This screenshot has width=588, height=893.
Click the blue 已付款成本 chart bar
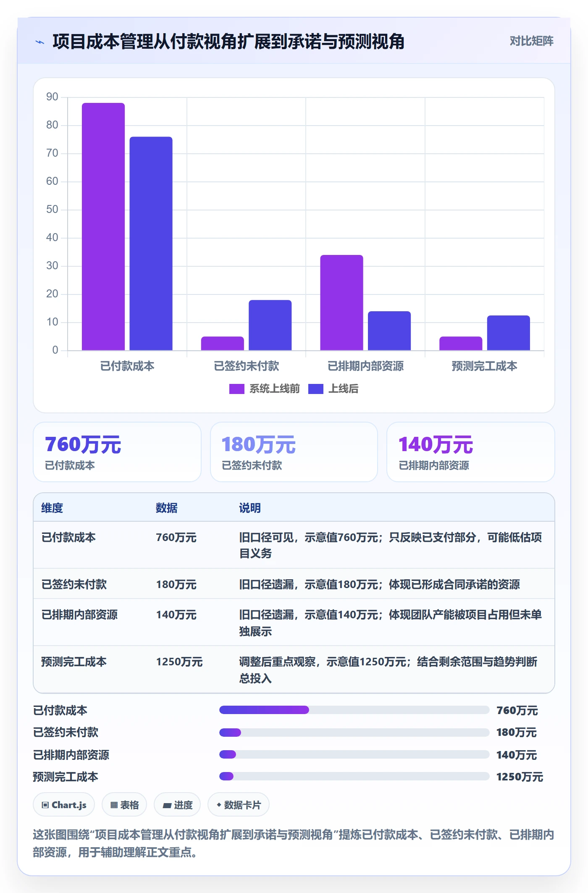(151, 244)
